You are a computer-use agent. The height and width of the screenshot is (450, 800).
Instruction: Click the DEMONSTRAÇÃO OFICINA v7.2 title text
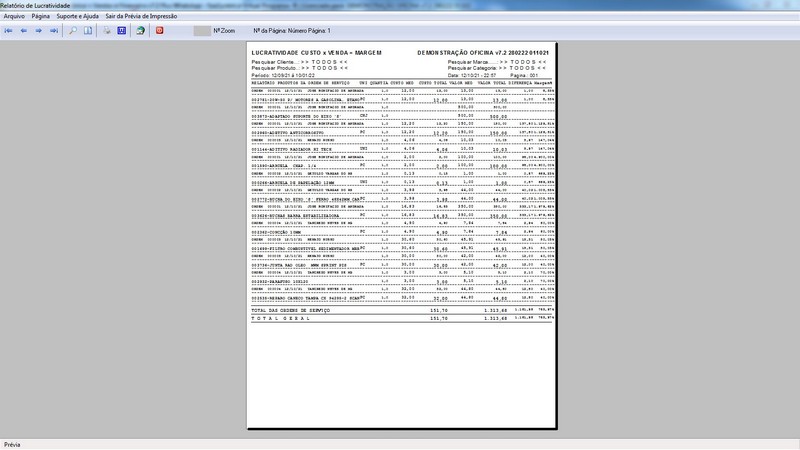tap(483, 53)
